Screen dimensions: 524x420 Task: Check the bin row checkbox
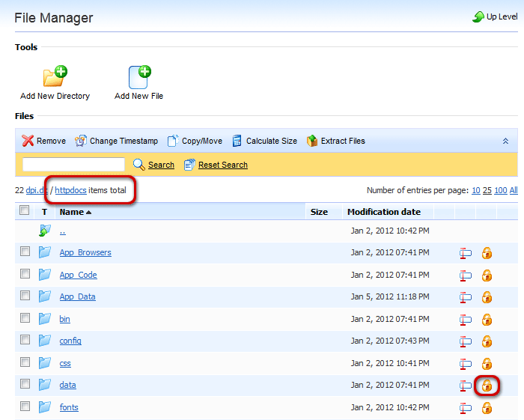(25, 317)
